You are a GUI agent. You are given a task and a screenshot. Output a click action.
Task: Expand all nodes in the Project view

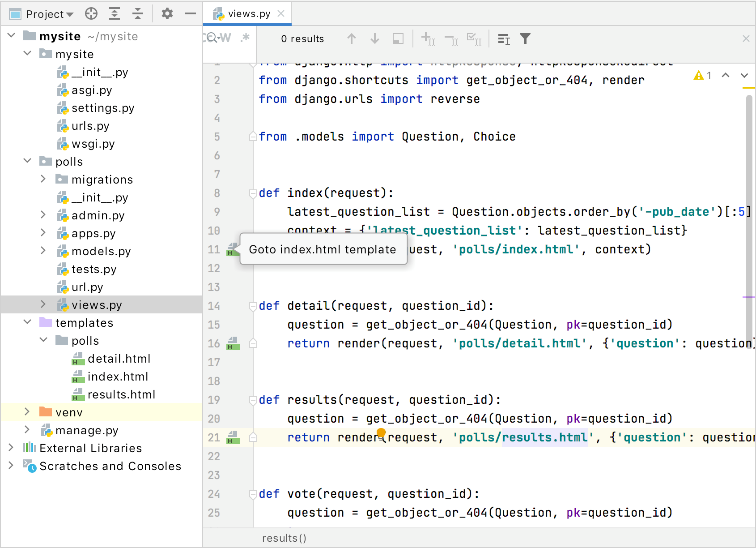115,13
